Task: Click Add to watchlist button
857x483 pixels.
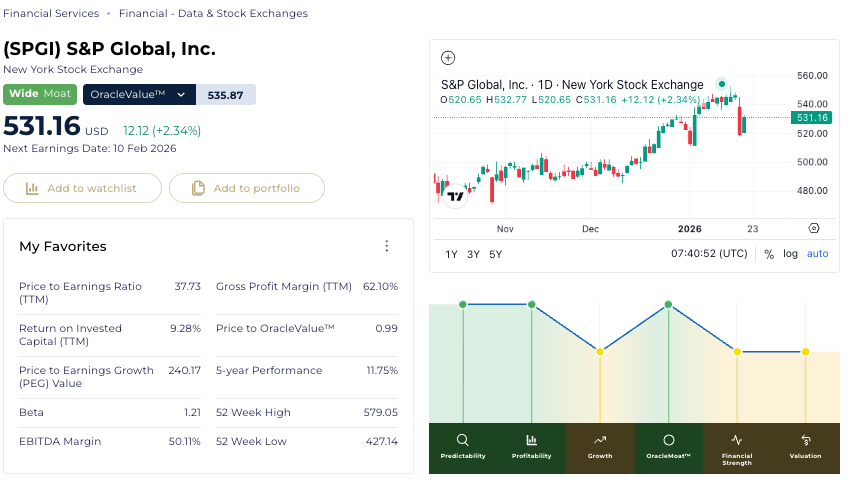Action: [x=83, y=188]
